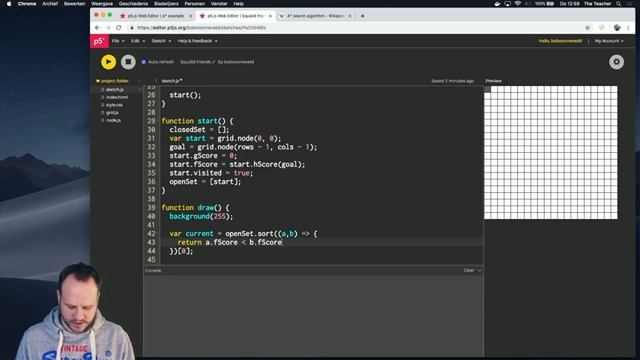
Task: Open the Apple menu
Action: 9,4
